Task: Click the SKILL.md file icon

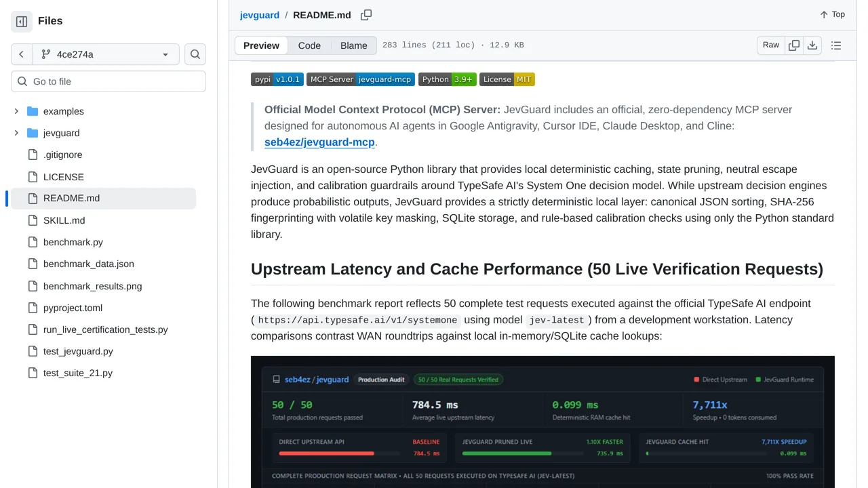Action: coord(33,220)
